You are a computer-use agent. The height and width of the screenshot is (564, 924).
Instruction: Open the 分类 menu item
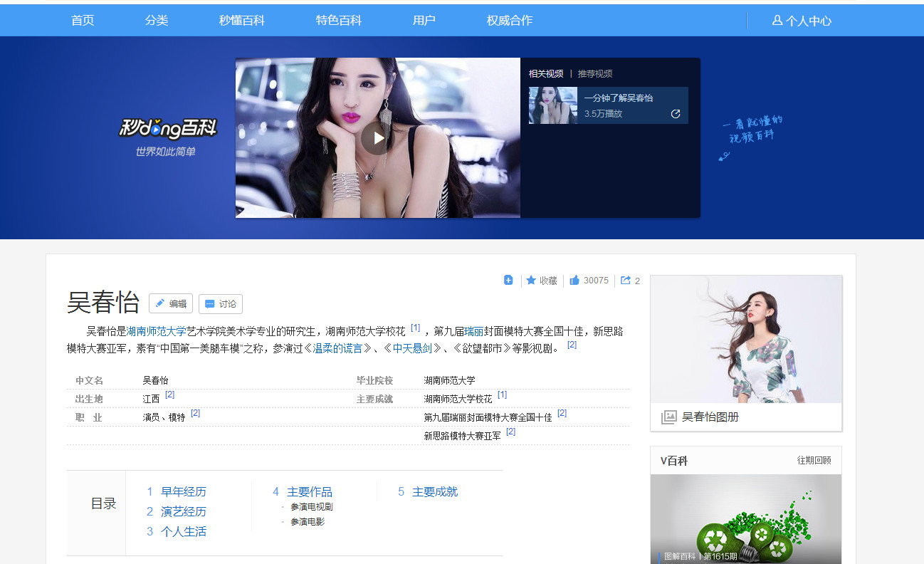tap(156, 20)
